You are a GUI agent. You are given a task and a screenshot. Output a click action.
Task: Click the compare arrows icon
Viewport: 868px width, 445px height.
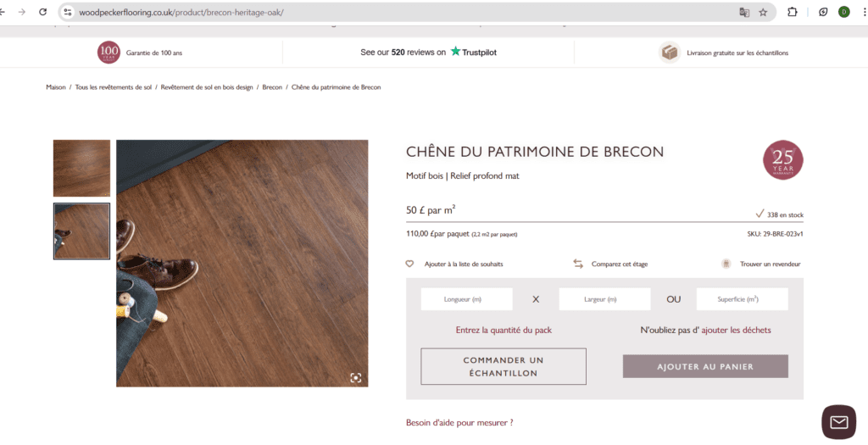coord(578,264)
